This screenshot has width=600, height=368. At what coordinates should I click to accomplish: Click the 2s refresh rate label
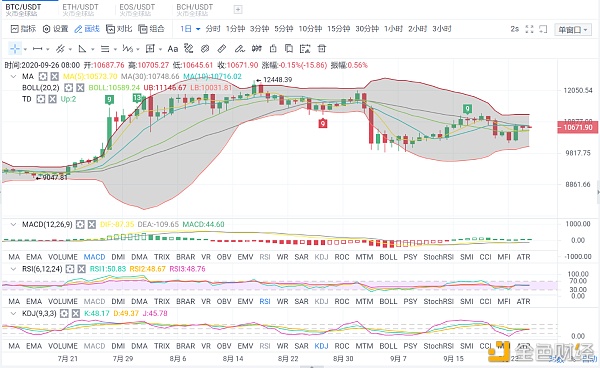point(515,29)
